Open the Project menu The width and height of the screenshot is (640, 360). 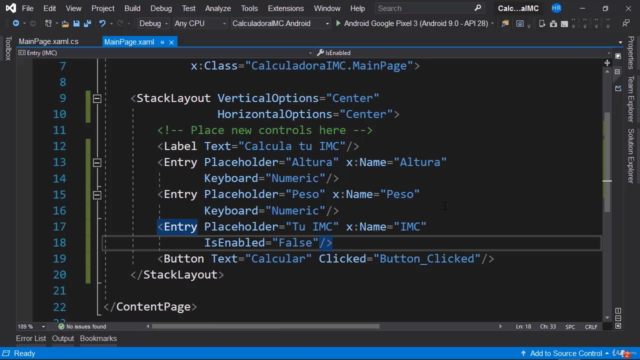click(103, 8)
